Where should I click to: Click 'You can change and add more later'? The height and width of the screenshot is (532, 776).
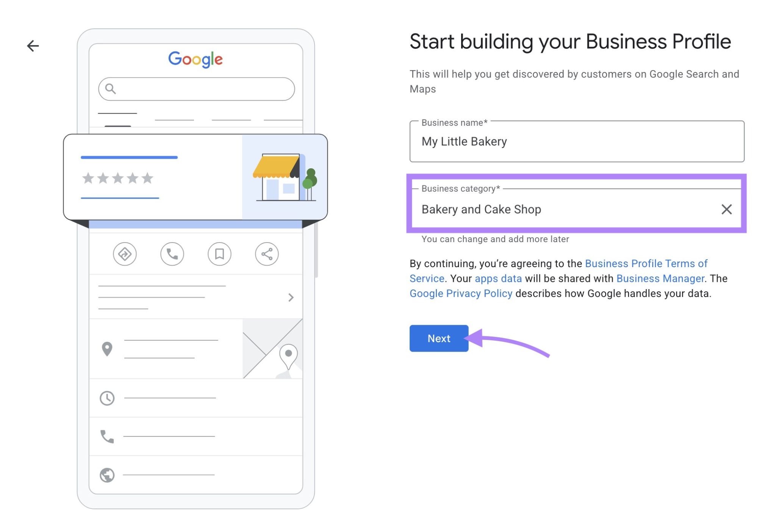(x=495, y=239)
